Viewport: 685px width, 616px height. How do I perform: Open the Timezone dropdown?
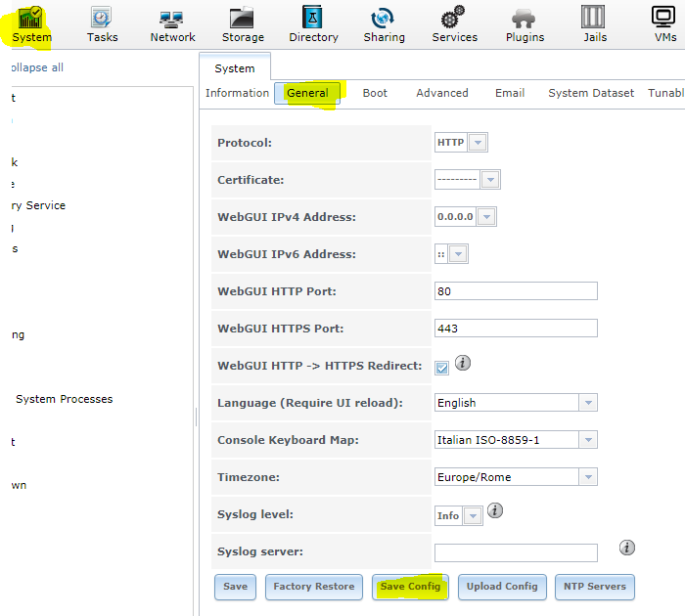[516, 477]
